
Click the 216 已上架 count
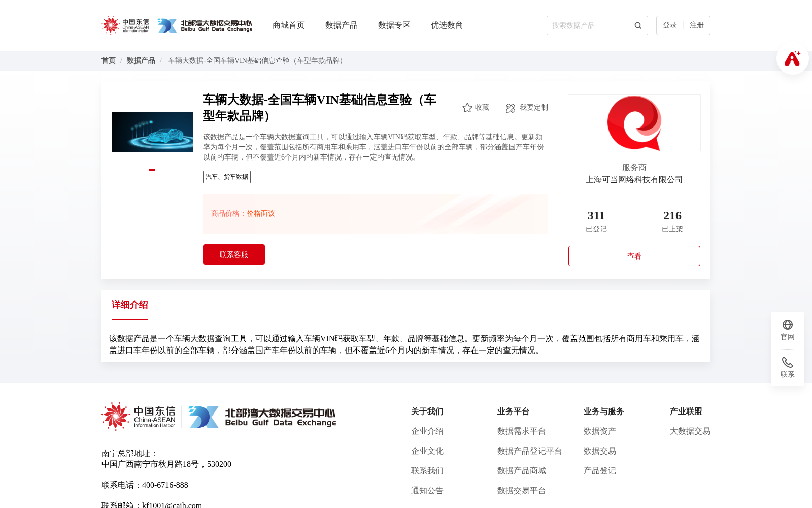pyautogui.click(x=672, y=221)
